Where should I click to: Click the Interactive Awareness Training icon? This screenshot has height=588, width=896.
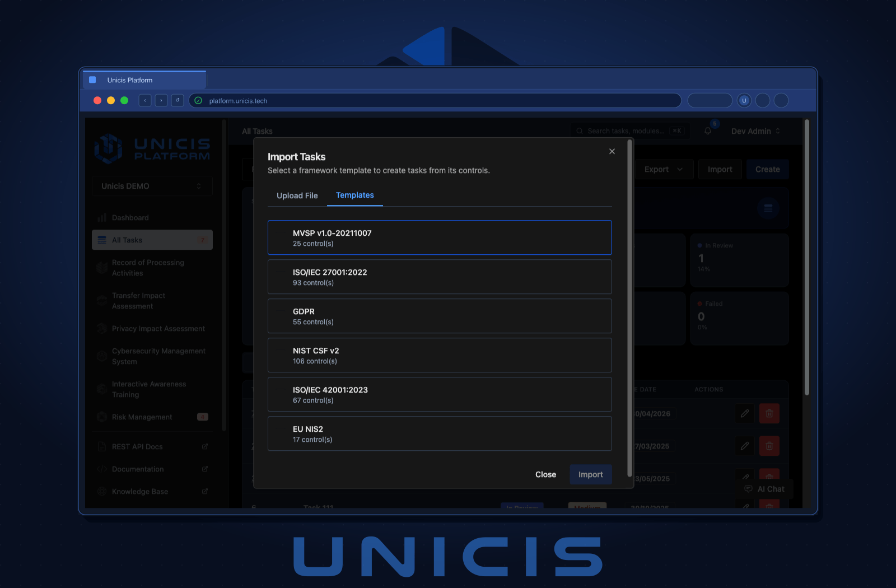coord(102,389)
